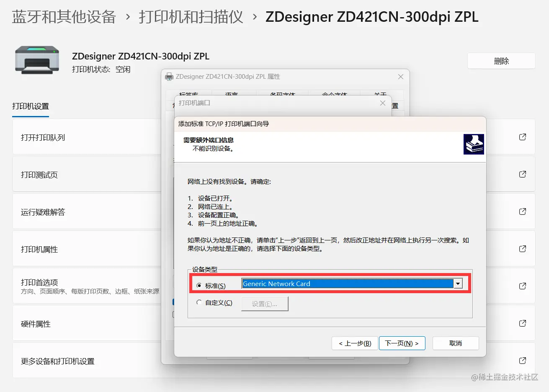Click the external link icon beside 打印测试页
This screenshot has height=392, width=549.
click(x=522, y=174)
